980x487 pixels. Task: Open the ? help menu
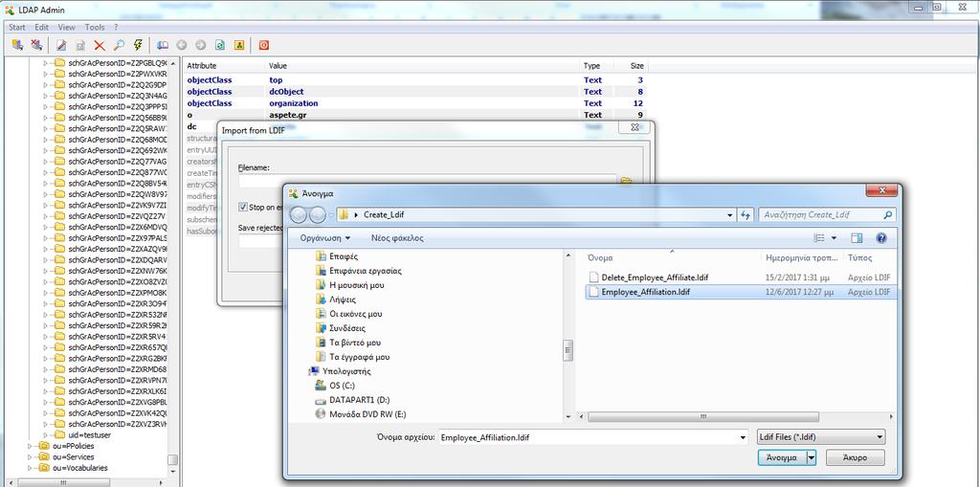click(116, 28)
